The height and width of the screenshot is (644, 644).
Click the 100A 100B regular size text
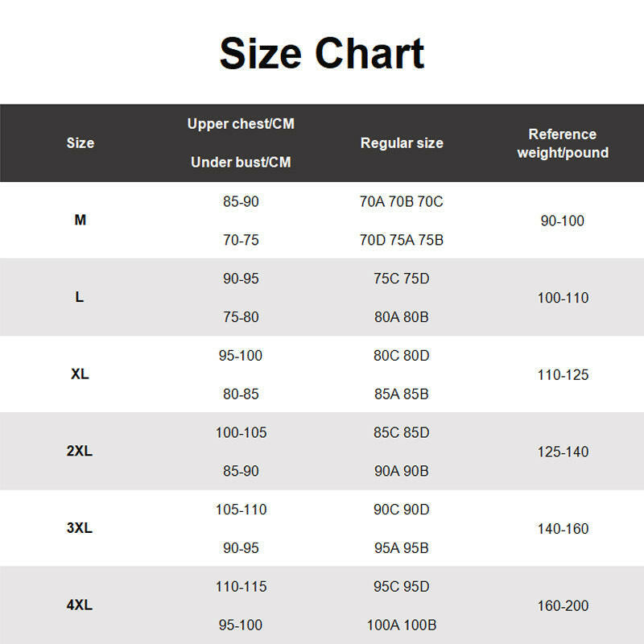pyautogui.click(x=402, y=625)
